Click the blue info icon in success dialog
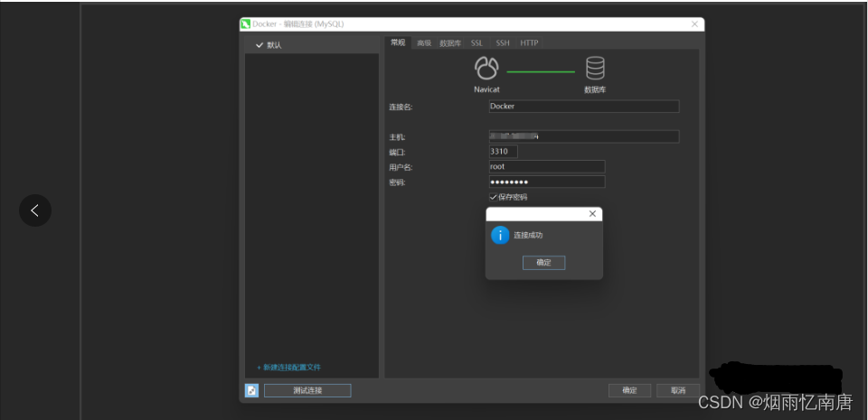The image size is (868, 420). coord(500,235)
